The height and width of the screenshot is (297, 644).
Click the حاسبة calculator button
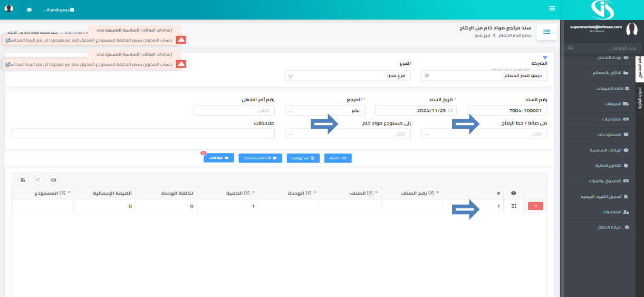tap(338, 158)
